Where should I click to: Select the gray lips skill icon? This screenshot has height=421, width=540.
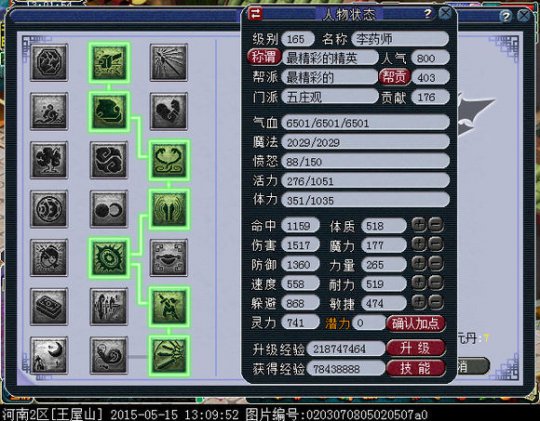(169, 258)
